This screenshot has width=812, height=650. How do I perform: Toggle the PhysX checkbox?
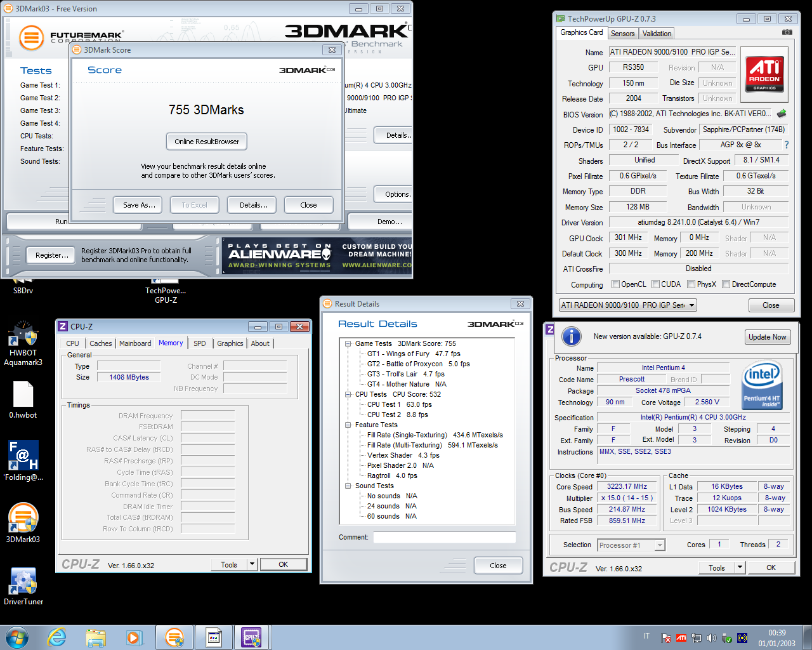point(691,284)
